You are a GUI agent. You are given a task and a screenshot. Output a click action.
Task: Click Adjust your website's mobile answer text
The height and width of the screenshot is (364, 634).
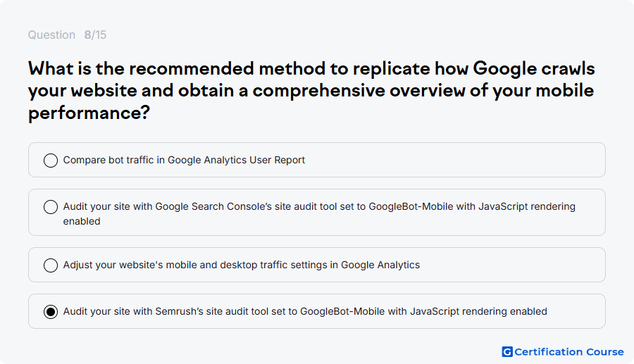(242, 265)
